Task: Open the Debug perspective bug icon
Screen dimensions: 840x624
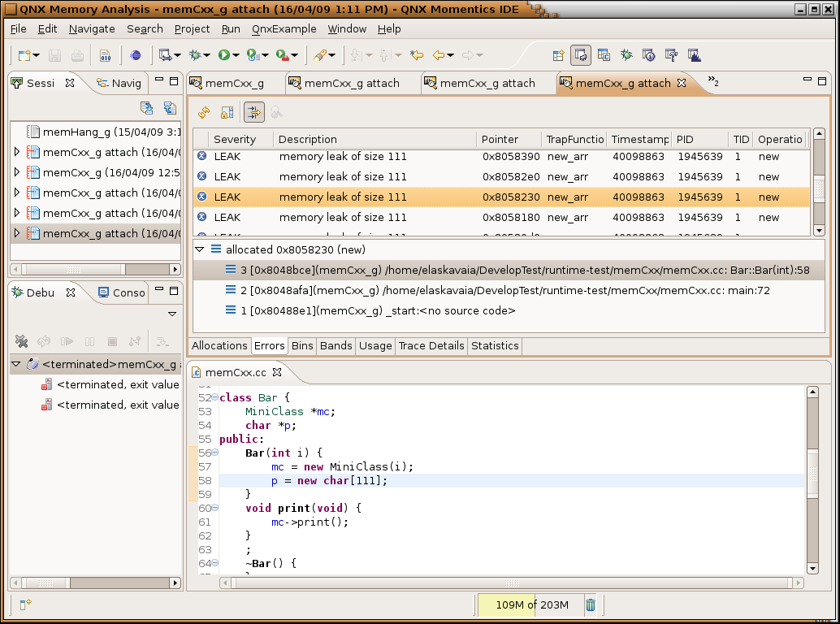Action: tap(626, 55)
